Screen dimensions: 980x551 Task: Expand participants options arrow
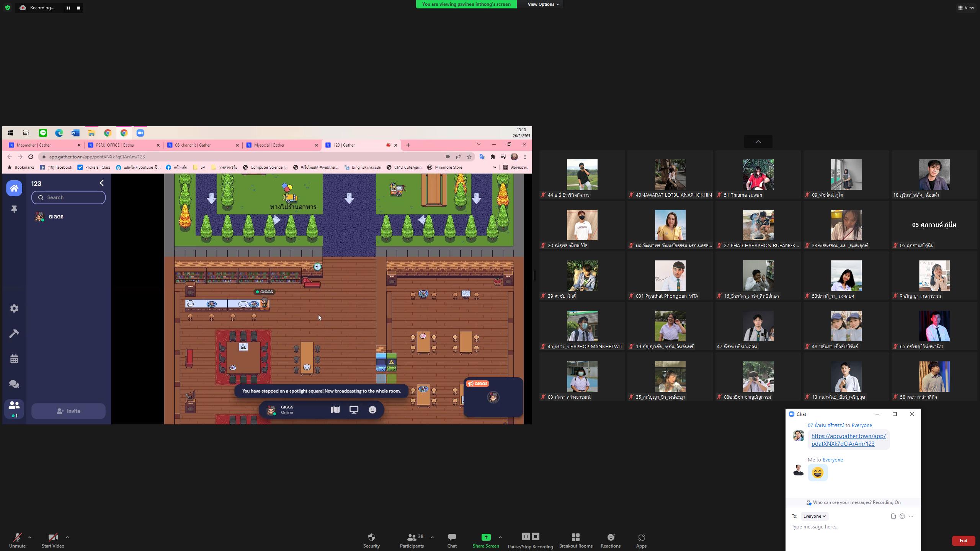click(x=432, y=537)
